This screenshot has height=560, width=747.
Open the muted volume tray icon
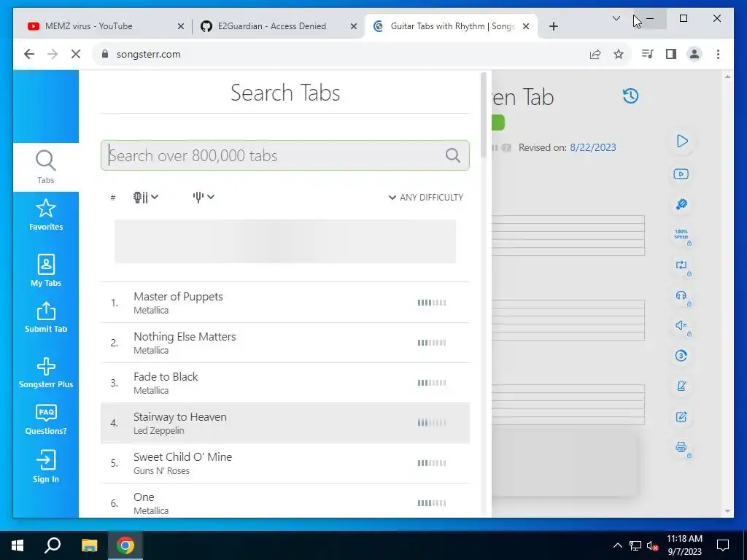(x=652, y=545)
